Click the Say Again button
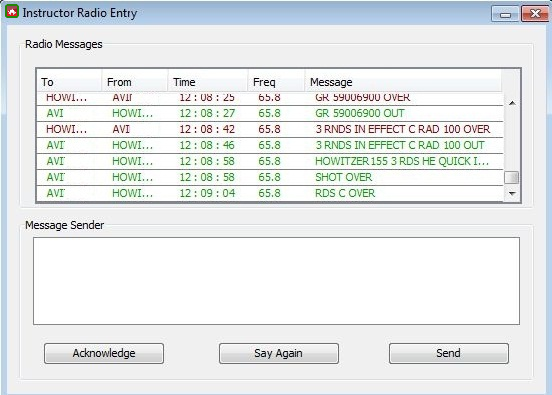Image resolution: width=552 pixels, height=395 pixels. (x=278, y=353)
